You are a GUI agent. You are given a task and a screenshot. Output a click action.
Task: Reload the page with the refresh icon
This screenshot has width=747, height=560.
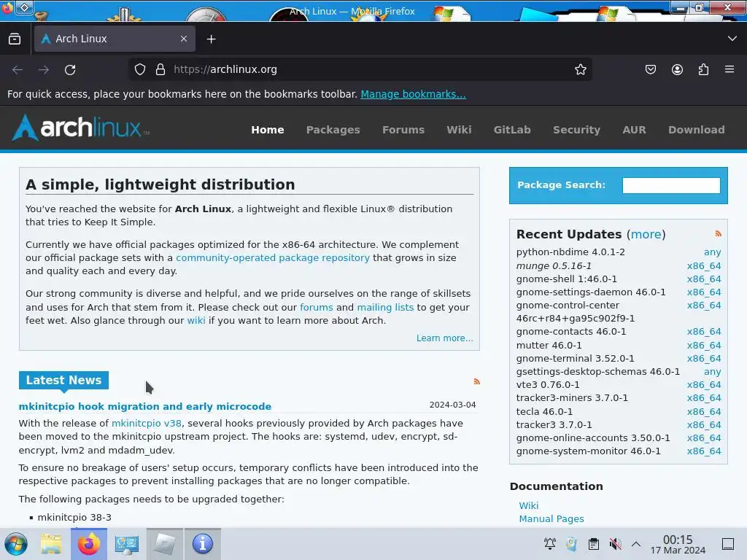[x=70, y=70]
